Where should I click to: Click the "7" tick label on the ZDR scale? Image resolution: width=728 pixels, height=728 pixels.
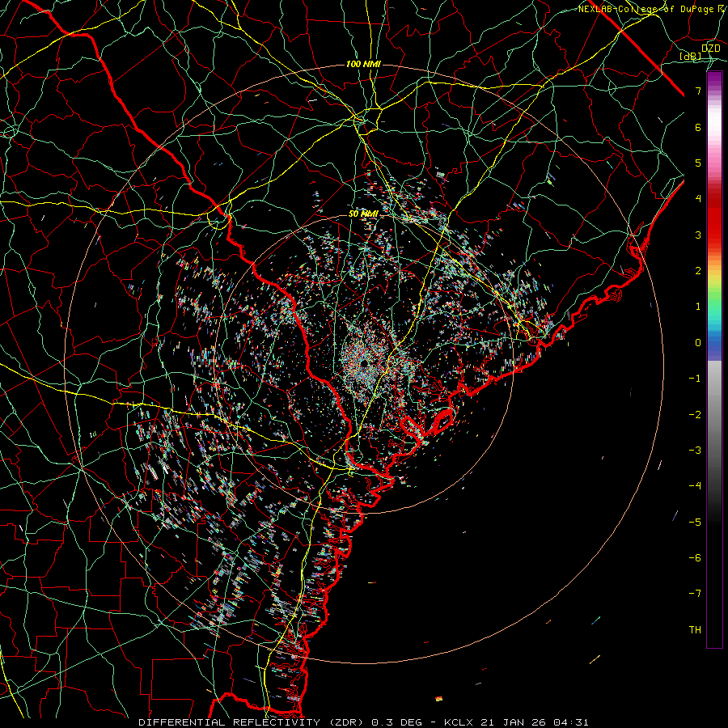click(x=698, y=91)
